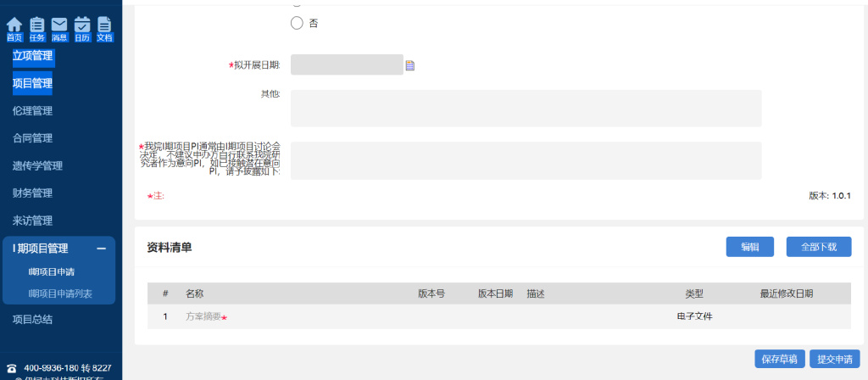868x380 pixels.
Task: Click the 编辑 button in 资料清单
Action: 749,247
